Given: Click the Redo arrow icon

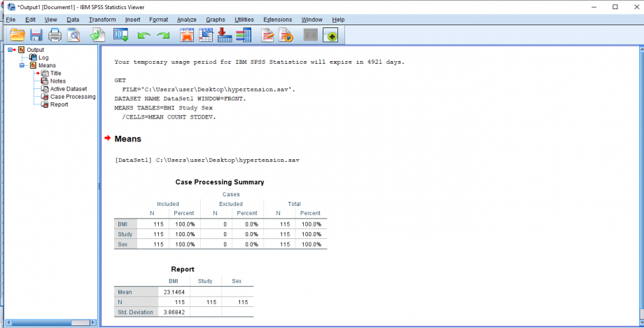Looking at the screenshot, I should (x=163, y=35).
